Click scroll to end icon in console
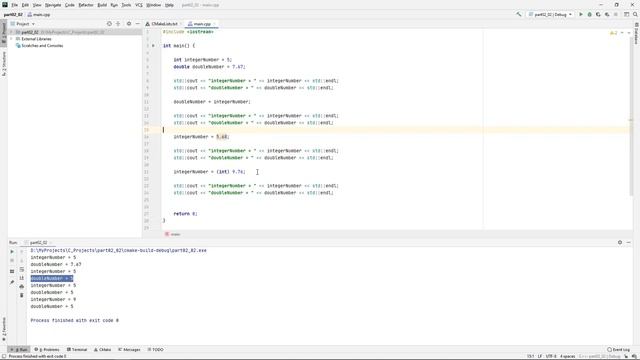Viewport: 640px width, 360px height. 22,278
